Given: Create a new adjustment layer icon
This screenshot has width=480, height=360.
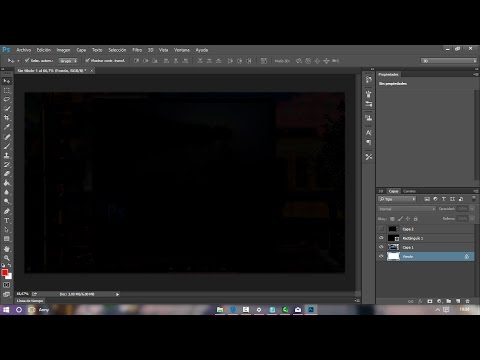Looking at the screenshot, I should (439, 301).
